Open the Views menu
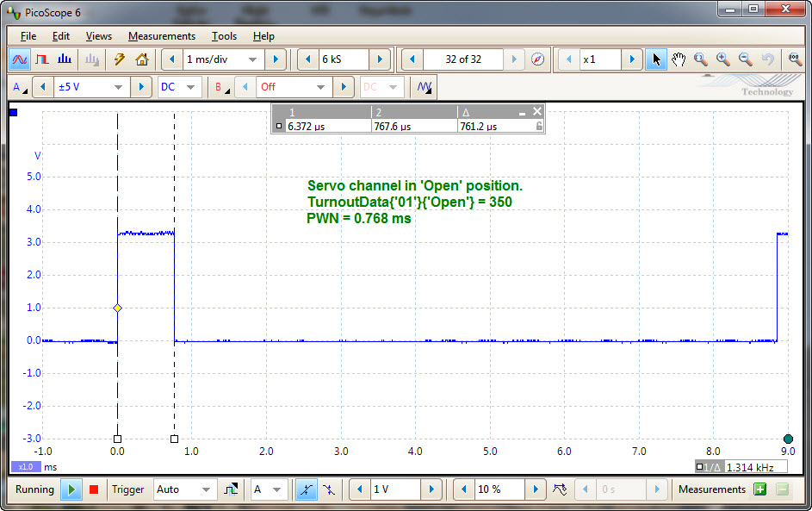812x511 pixels. (x=99, y=36)
